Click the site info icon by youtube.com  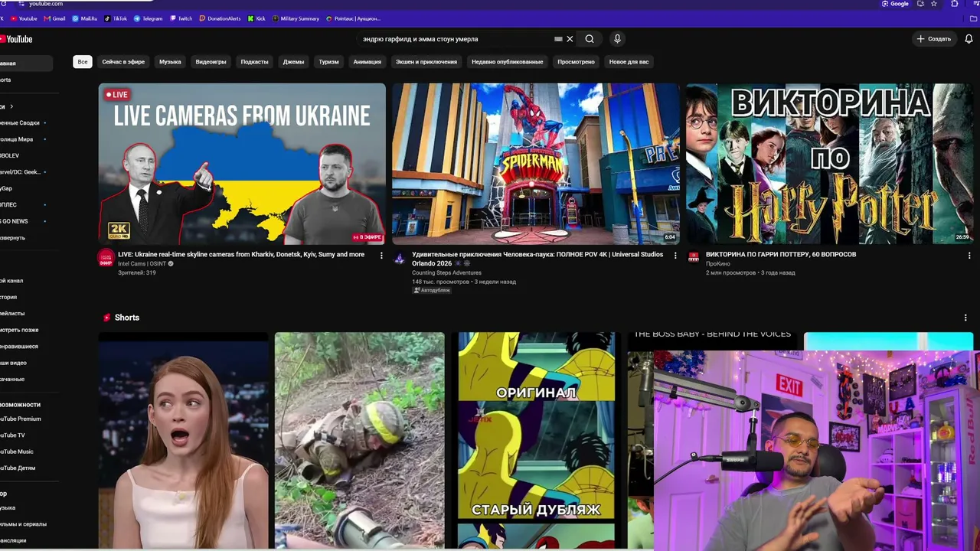(21, 4)
